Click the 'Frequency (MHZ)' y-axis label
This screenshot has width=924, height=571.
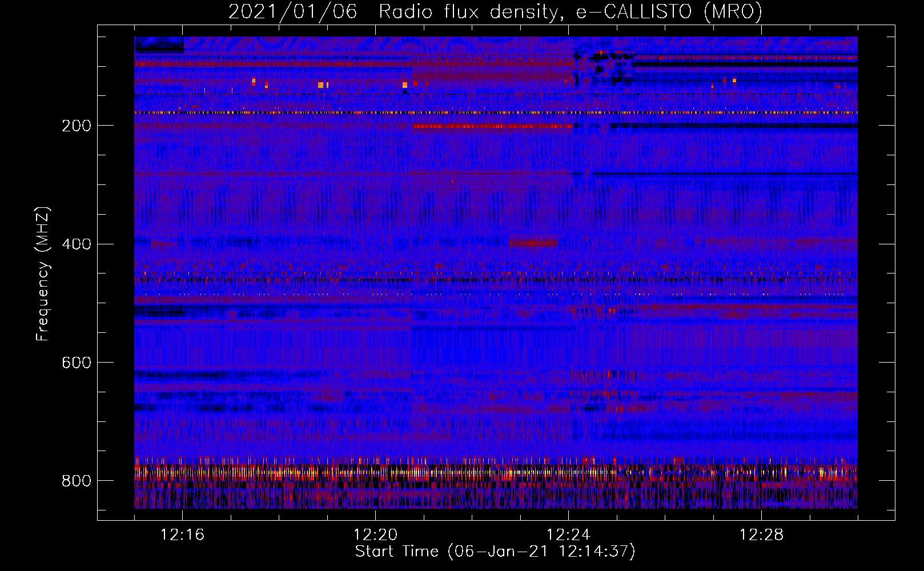43,274
